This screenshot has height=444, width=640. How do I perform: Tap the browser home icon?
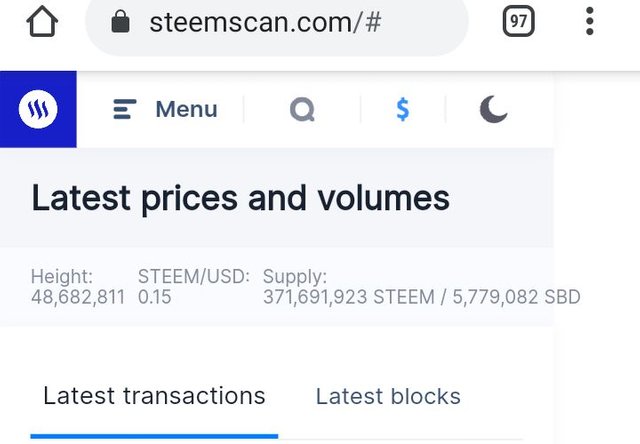tap(42, 21)
